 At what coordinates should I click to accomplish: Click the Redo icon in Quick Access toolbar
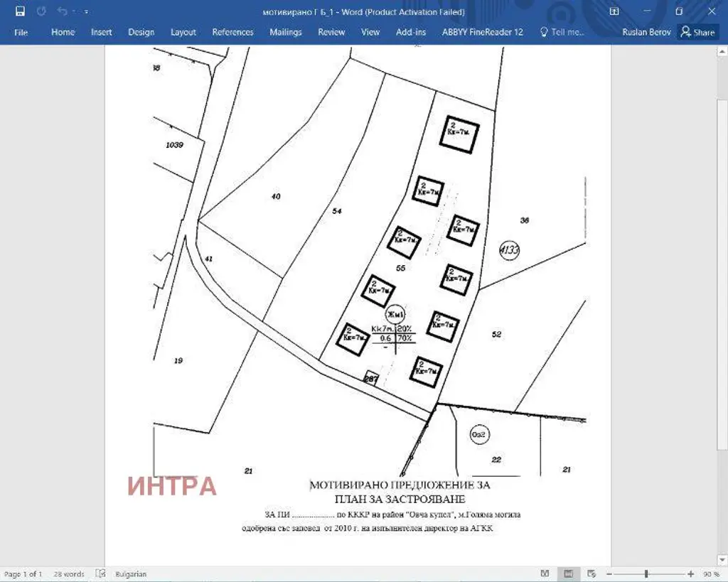[41, 12]
